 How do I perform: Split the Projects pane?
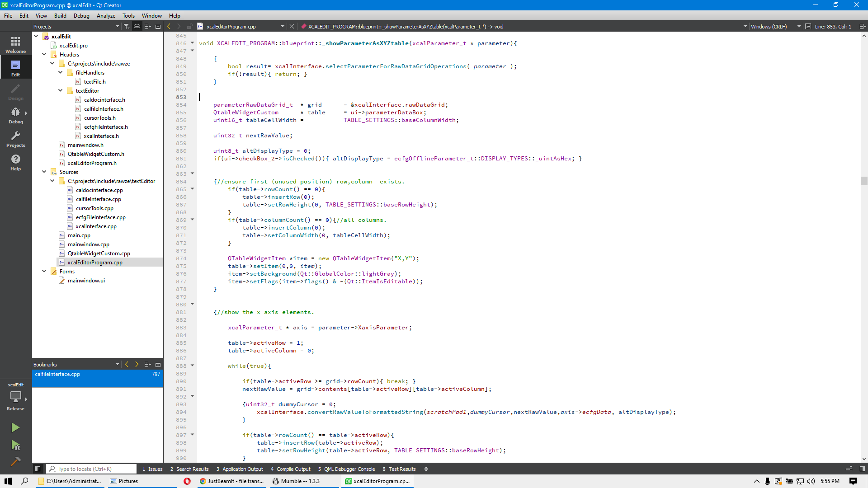[147, 26]
